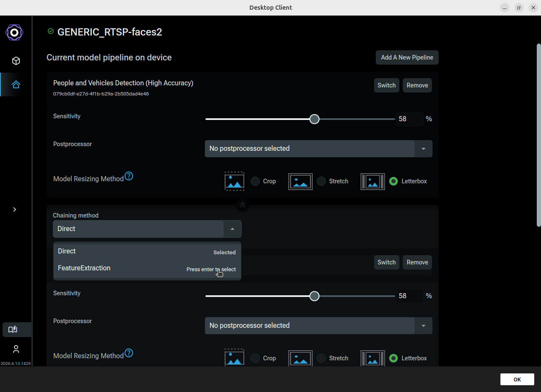Image resolution: width=541 pixels, height=392 pixels.
Task: Click the Stretch illustration icon in the chained pipeline
Action: (301, 358)
